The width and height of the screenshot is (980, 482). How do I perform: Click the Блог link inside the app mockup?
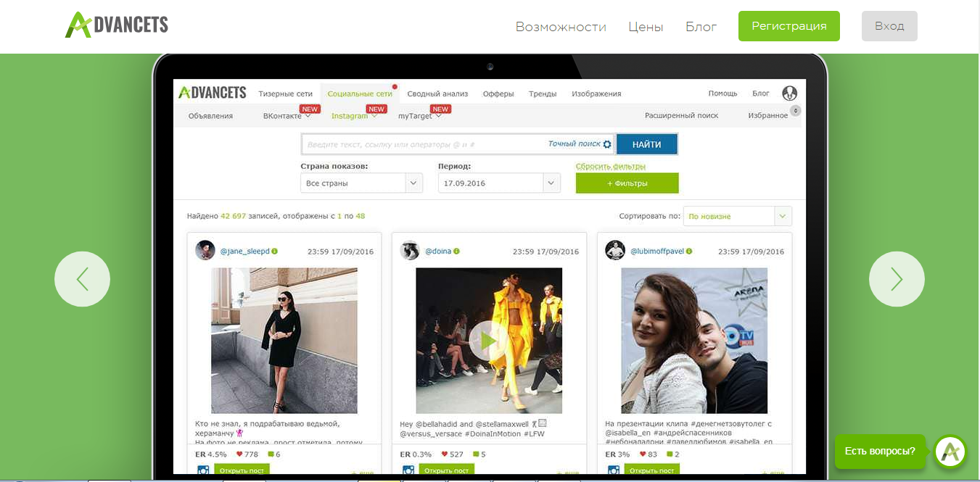[761, 94]
